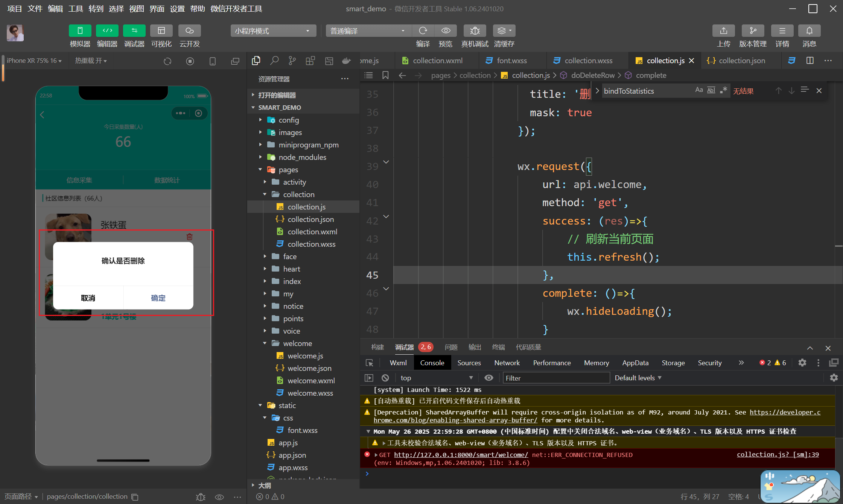Toggle regex option in find widget
This screenshot has width=843, height=504.
click(723, 90)
